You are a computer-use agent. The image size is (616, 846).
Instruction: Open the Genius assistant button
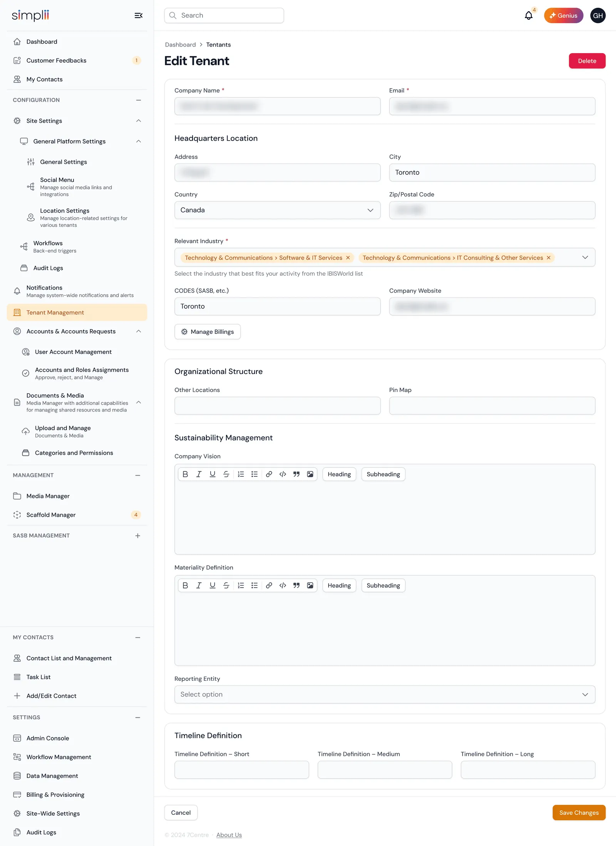[563, 15]
